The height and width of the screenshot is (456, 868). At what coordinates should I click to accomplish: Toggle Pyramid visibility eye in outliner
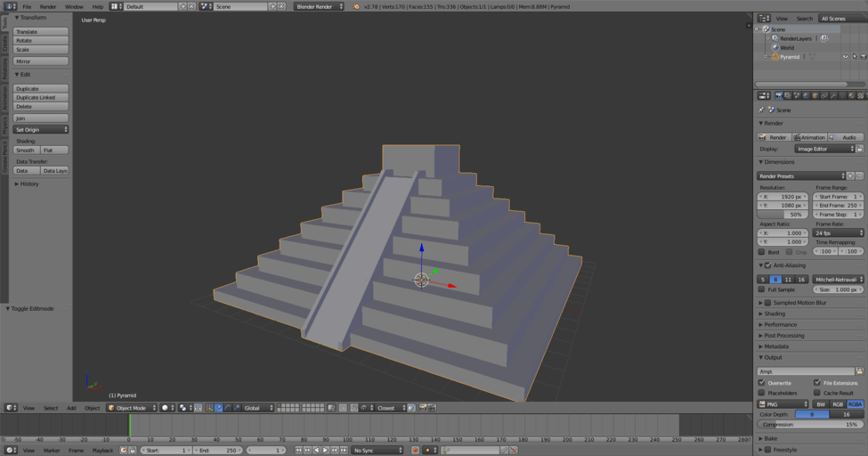point(846,56)
